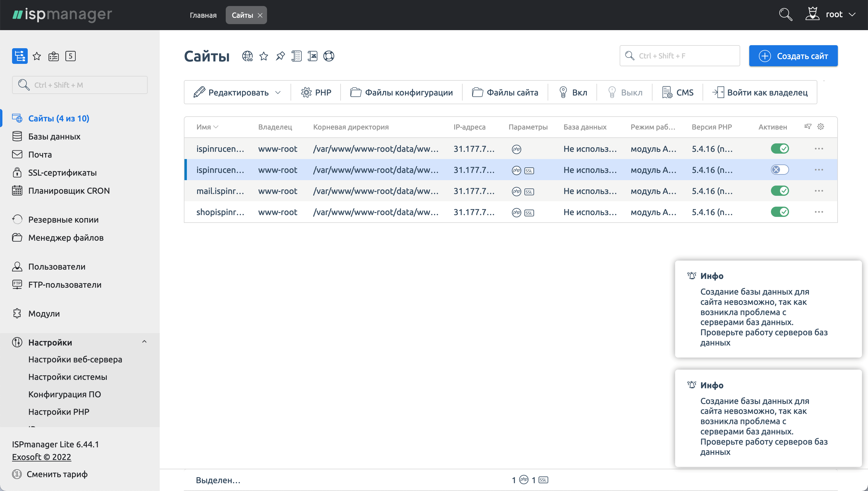Pin the Сайты page with pin icon
868x491 pixels.
(280, 56)
